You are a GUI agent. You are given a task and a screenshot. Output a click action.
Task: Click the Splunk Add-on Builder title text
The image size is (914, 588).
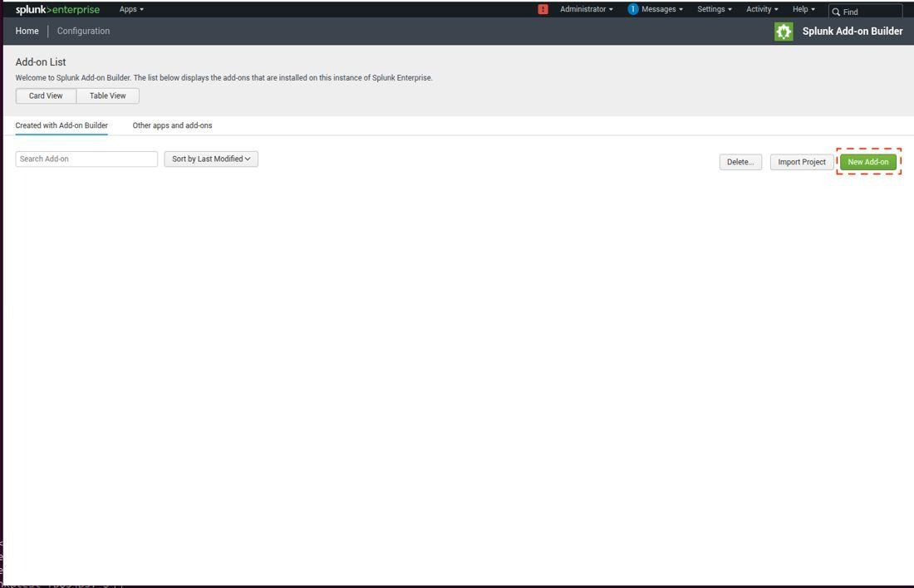[x=853, y=32]
